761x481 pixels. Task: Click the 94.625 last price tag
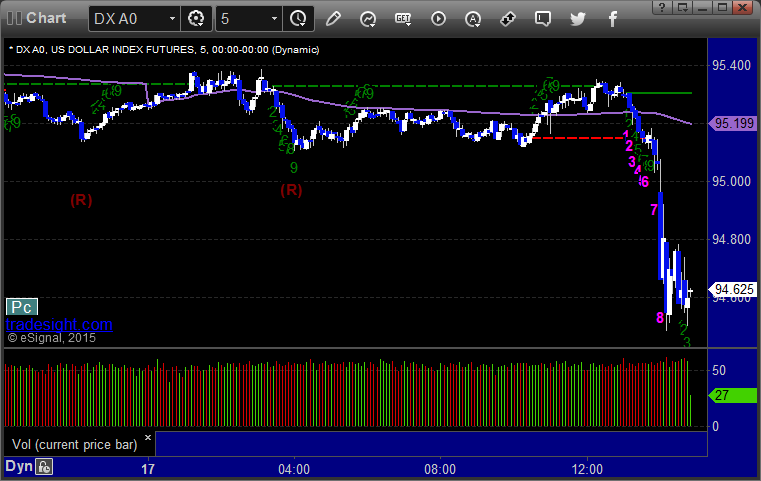coord(733,289)
